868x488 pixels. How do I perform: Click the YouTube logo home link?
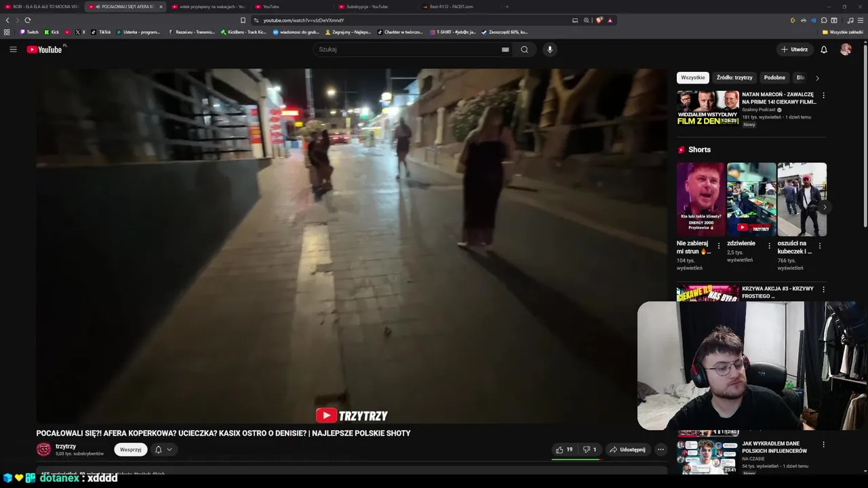[44, 49]
